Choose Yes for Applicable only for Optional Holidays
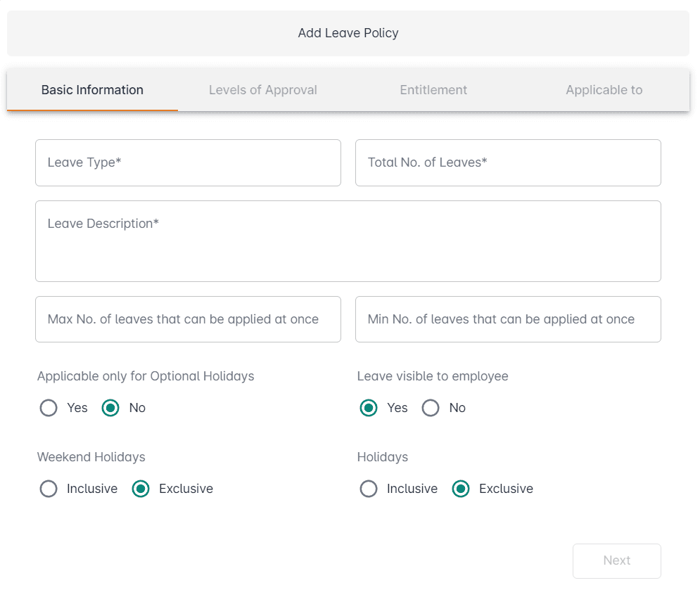Screen dimensions: 700x616 (x=49, y=408)
